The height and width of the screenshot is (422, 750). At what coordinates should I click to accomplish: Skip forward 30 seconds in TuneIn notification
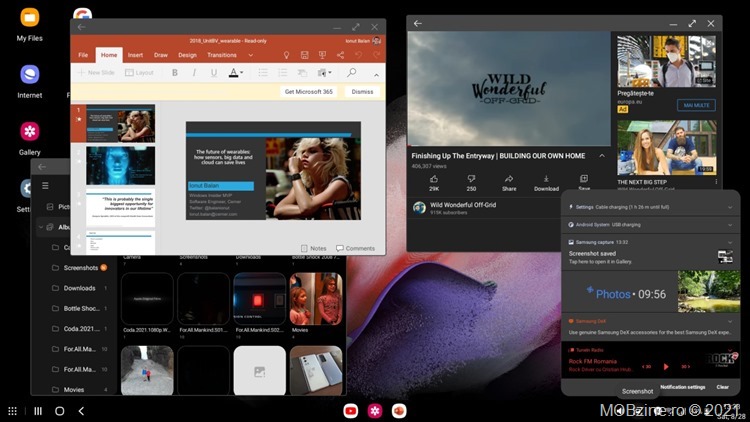[x=685, y=366]
